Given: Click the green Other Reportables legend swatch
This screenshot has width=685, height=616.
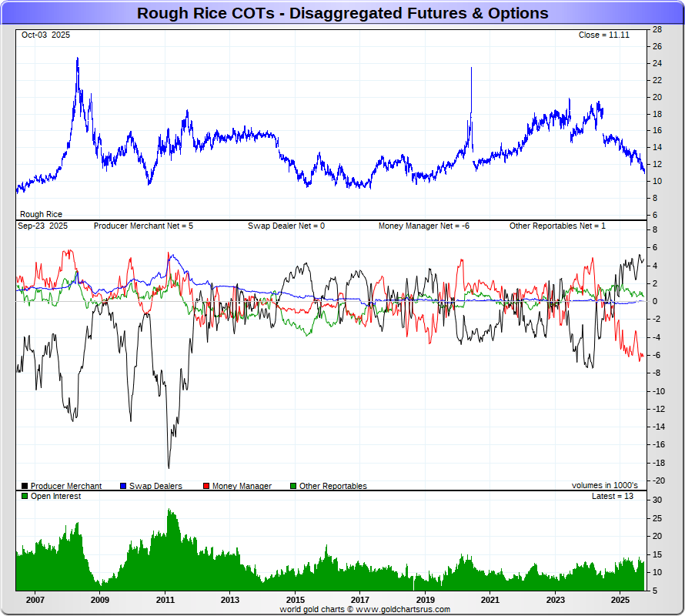Looking at the screenshot, I should 293,486.
